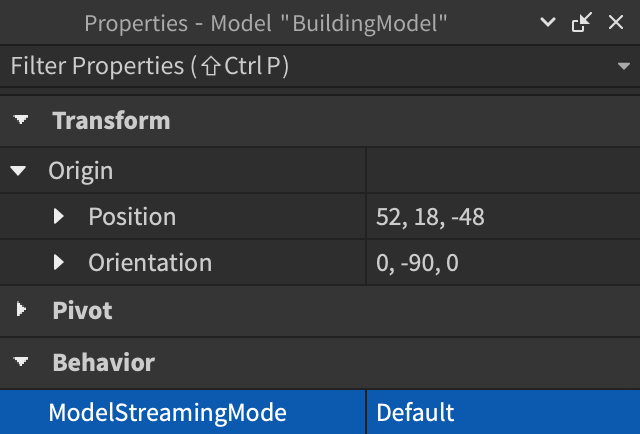Expand the Position property arrow
Viewport: 640px width, 434px height.
point(59,216)
